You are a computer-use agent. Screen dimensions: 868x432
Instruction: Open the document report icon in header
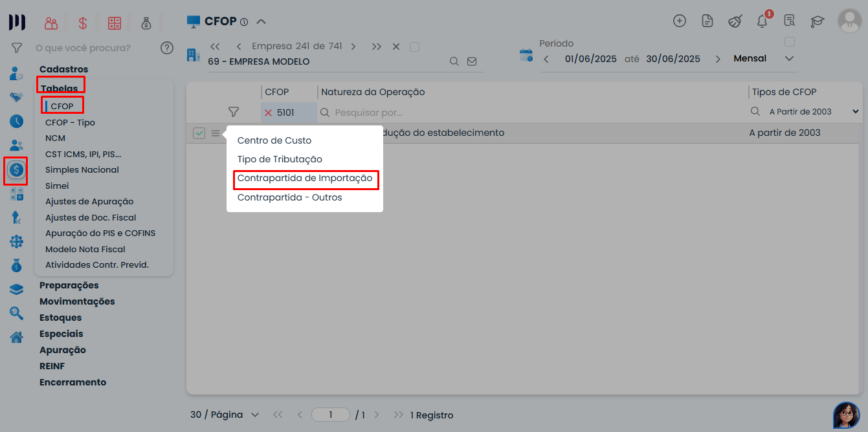[x=707, y=21]
